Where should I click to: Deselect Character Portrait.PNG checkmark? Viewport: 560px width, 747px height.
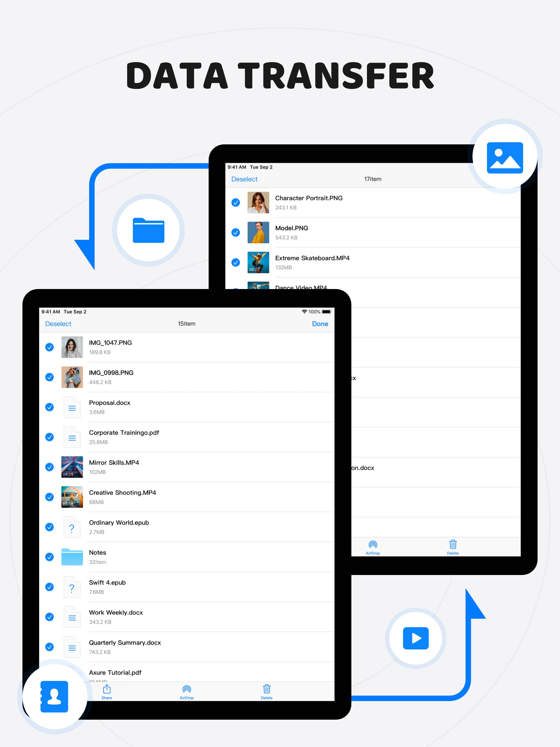236,203
